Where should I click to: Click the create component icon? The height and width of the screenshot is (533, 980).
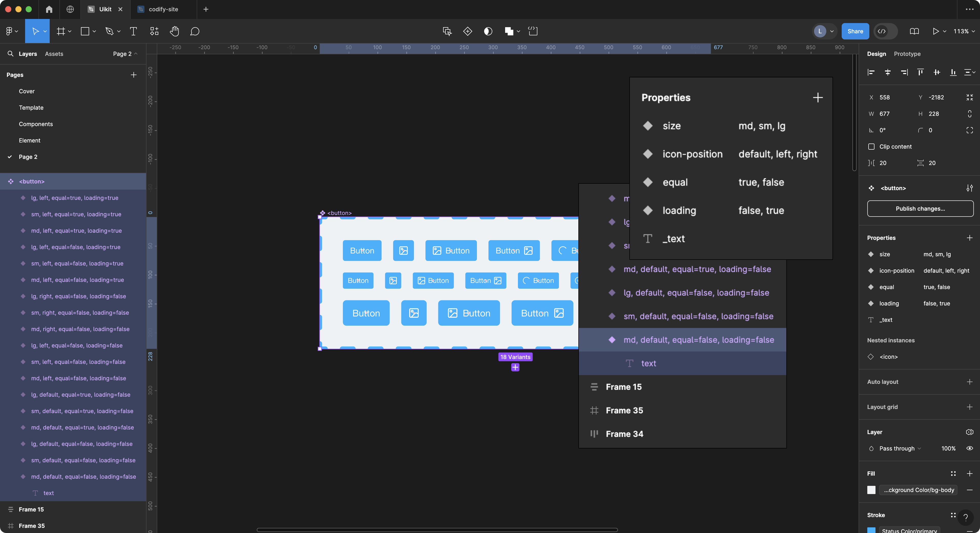pyautogui.click(x=467, y=31)
